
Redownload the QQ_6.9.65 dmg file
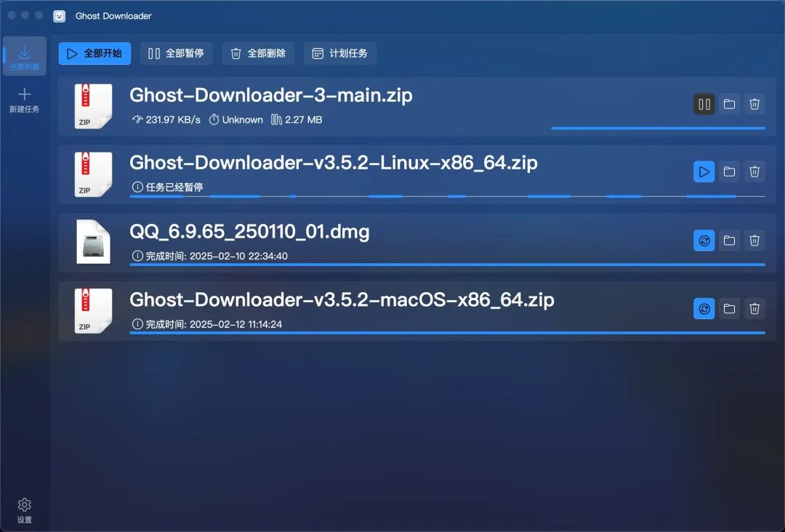pos(704,241)
